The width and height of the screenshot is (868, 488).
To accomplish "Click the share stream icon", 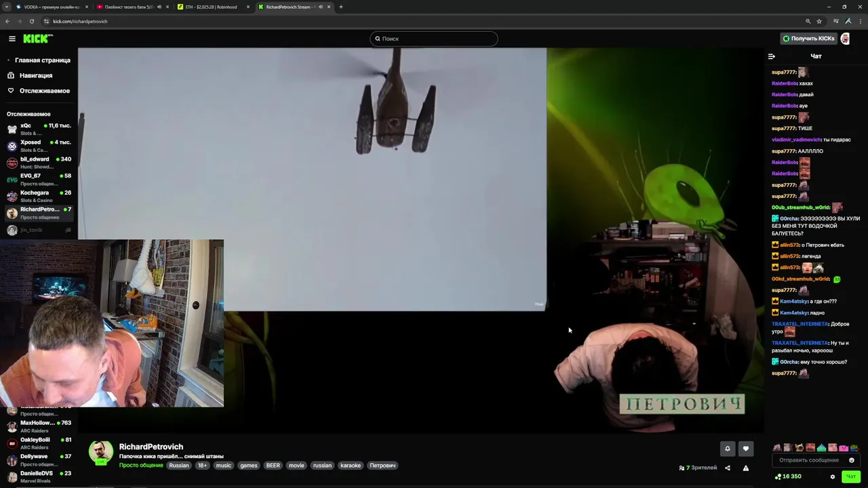I will tap(728, 468).
